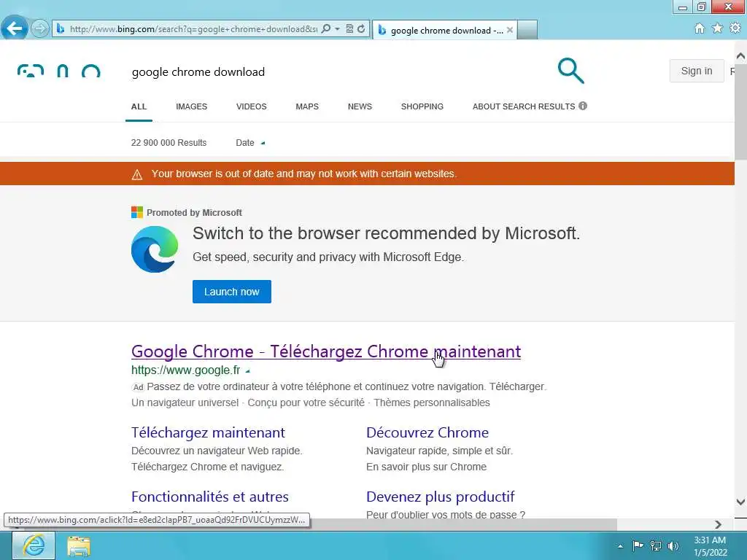Refresh the page using reload icon
Viewport: 747px width, 560px height.
click(361, 28)
